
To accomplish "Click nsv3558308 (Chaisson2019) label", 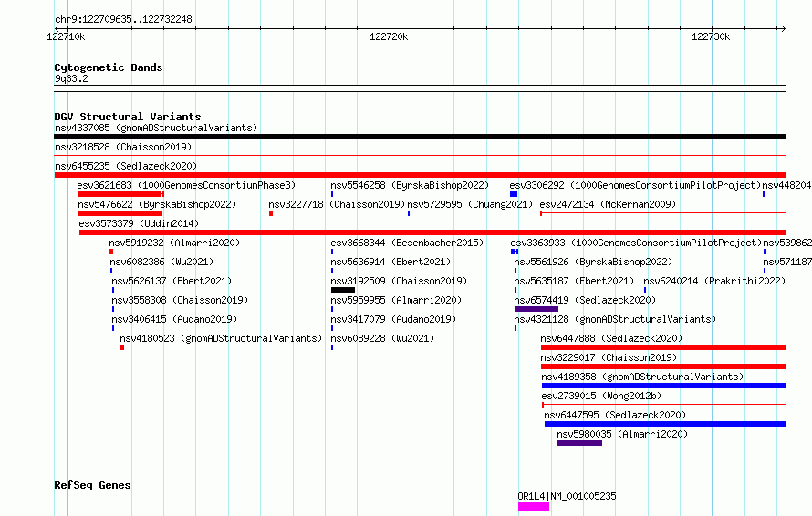I will 180,300.
